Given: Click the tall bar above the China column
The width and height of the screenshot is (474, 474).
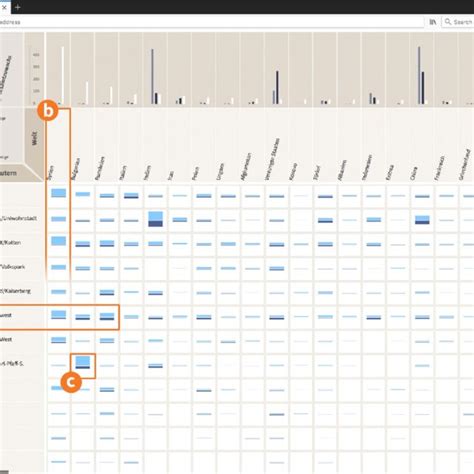Looking at the screenshot, I should point(419,75).
